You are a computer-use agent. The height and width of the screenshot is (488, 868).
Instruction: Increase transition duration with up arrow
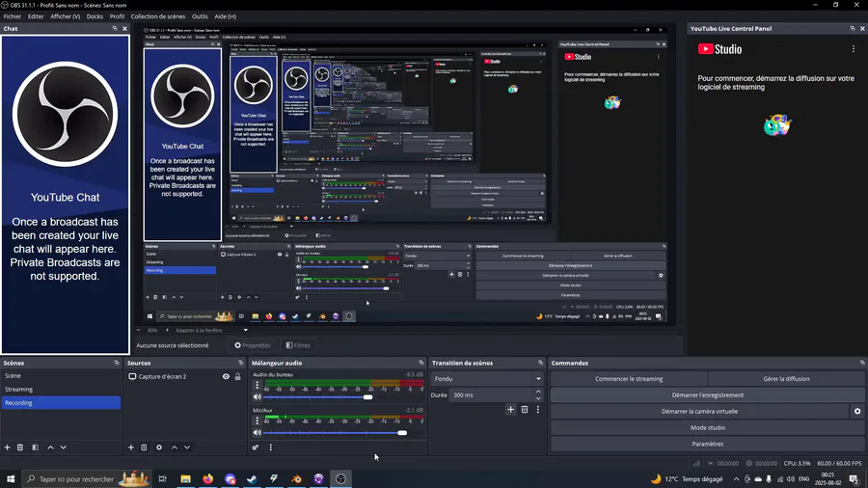point(538,392)
